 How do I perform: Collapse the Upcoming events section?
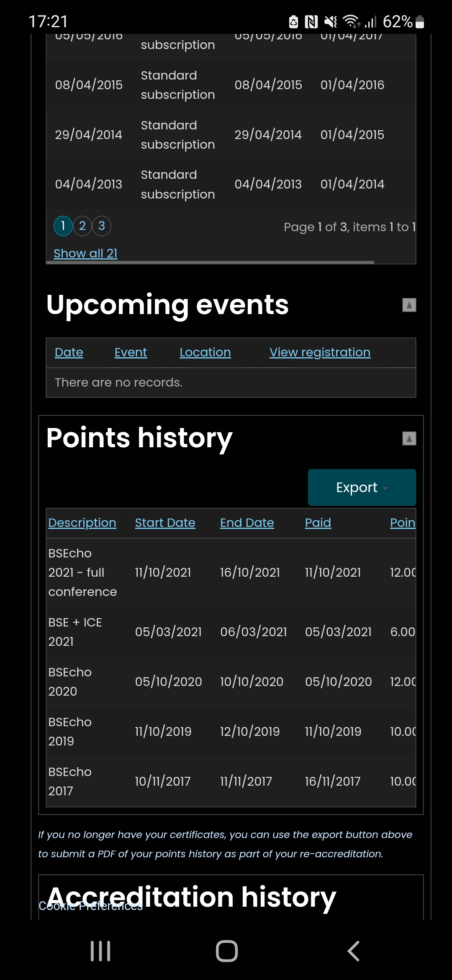point(409,305)
